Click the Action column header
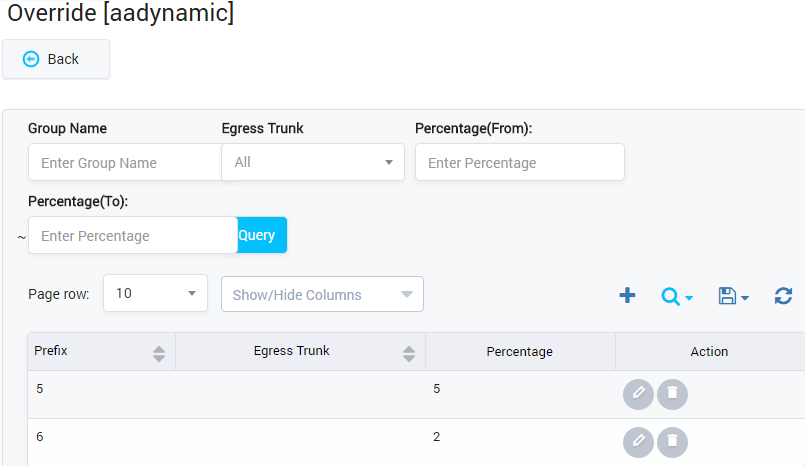 (x=709, y=352)
